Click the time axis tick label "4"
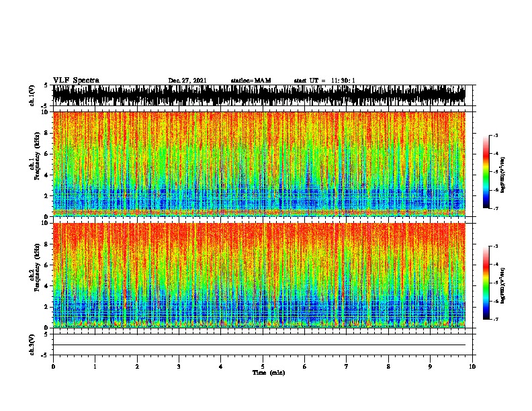Image resolution: width=532 pixels, height=411 pixels. [x=221, y=367]
